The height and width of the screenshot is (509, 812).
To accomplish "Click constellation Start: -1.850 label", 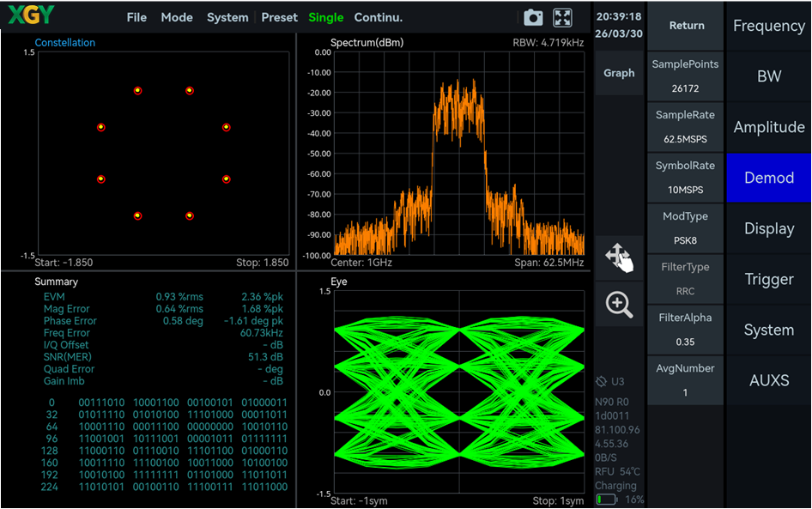I will (64, 263).
